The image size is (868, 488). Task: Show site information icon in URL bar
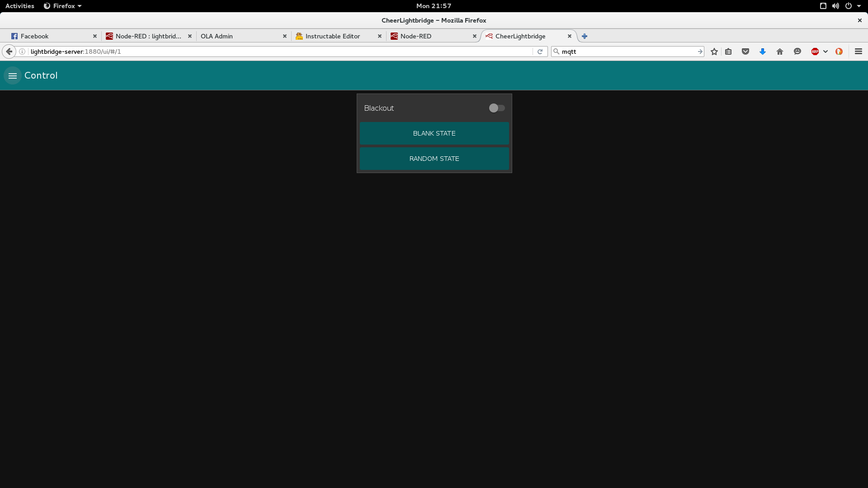[x=22, y=52]
